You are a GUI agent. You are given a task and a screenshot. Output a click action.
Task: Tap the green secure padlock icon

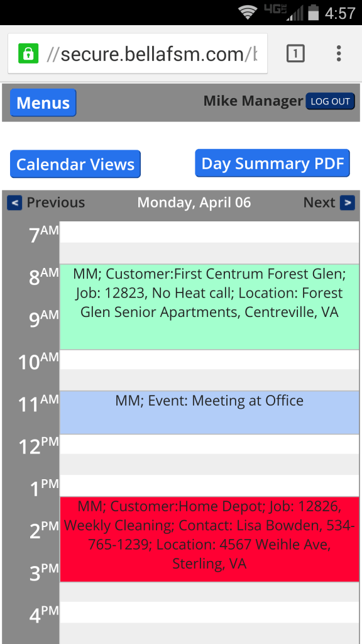(28, 53)
